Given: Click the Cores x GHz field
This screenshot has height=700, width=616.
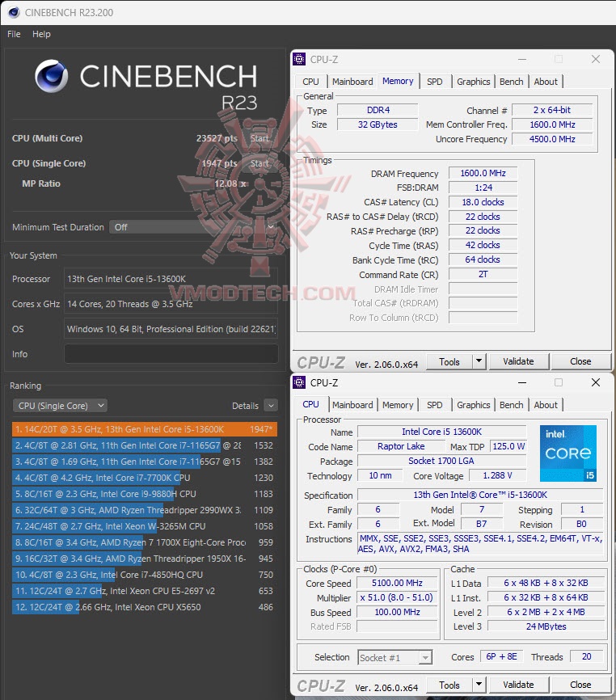Looking at the screenshot, I should point(171,304).
